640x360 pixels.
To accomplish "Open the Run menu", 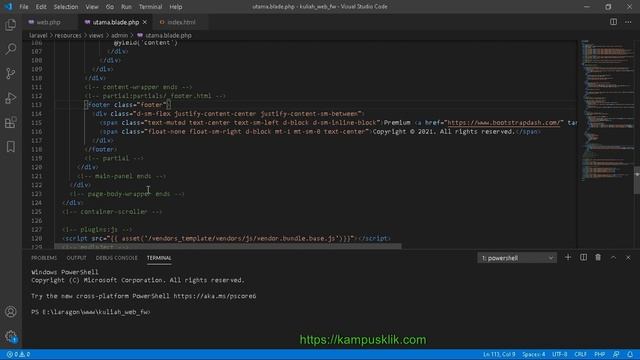I will (127, 7).
